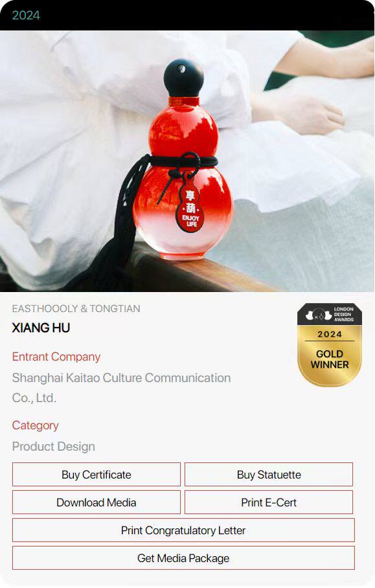Click Get Media Package button
The image size is (375, 588).
(183, 558)
